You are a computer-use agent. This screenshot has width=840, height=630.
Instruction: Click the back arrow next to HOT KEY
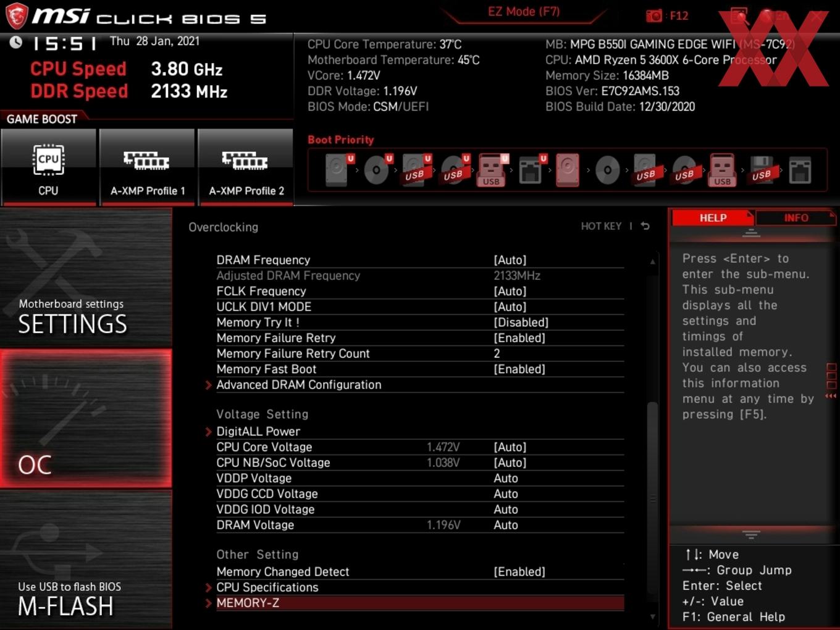tap(645, 226)
